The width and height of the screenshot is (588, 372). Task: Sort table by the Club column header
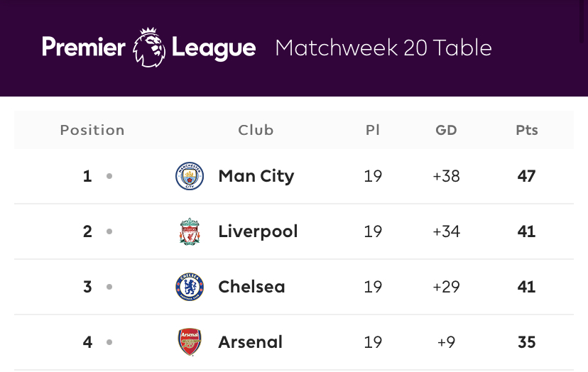(x=256, y=130)
